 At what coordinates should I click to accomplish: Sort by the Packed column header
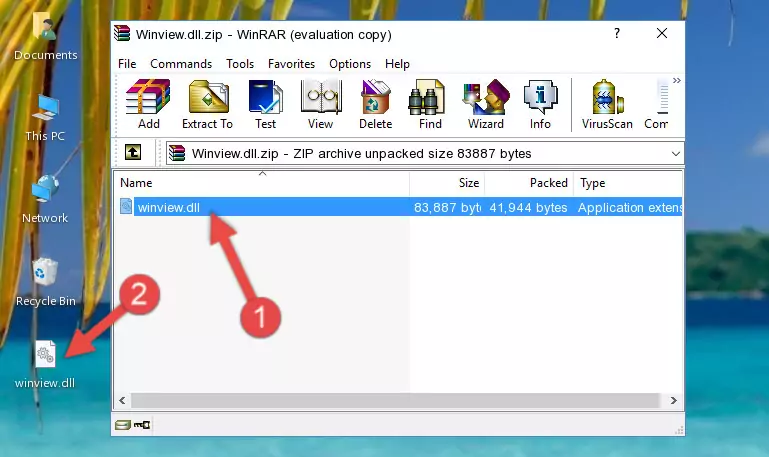529,183
